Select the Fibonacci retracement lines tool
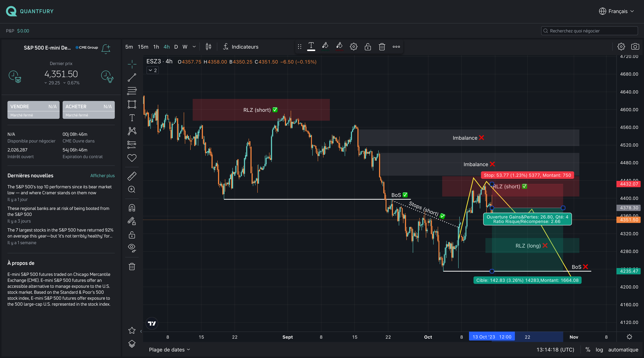 point(132,91)
